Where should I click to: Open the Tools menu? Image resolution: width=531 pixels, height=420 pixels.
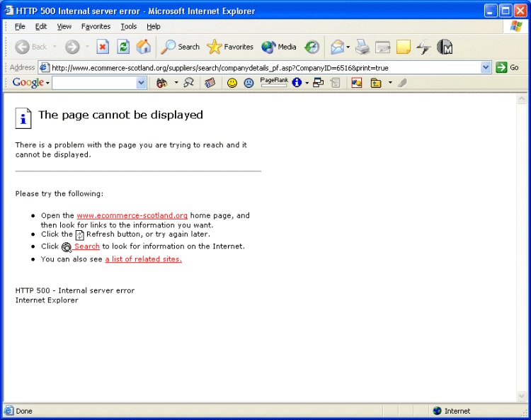pyautogui.click(x=129, y=26)
